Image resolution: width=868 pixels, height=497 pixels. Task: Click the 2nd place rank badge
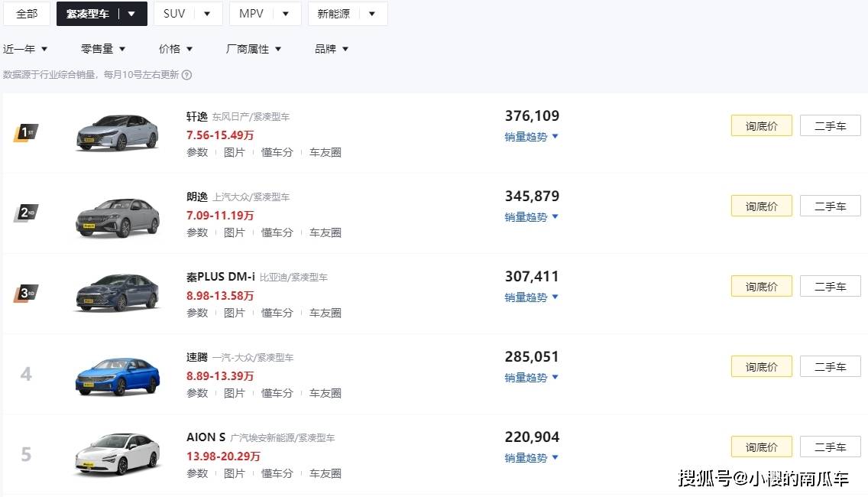[x=25, y=213]
